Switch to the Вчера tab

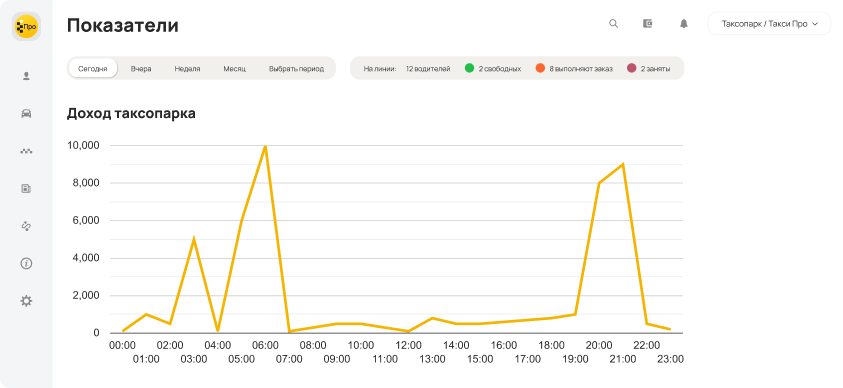[x=141, y=69]
